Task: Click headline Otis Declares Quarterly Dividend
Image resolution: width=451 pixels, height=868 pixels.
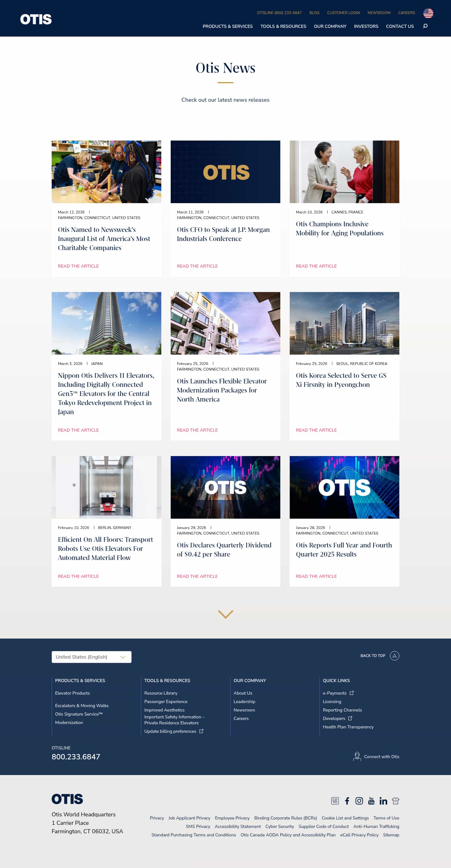Action: [224, 550]
